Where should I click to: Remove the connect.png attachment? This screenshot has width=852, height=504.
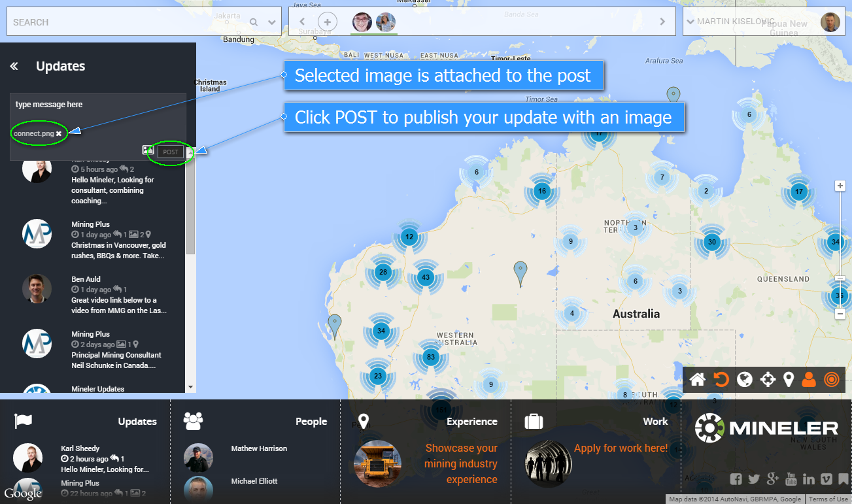pos(59,133)
